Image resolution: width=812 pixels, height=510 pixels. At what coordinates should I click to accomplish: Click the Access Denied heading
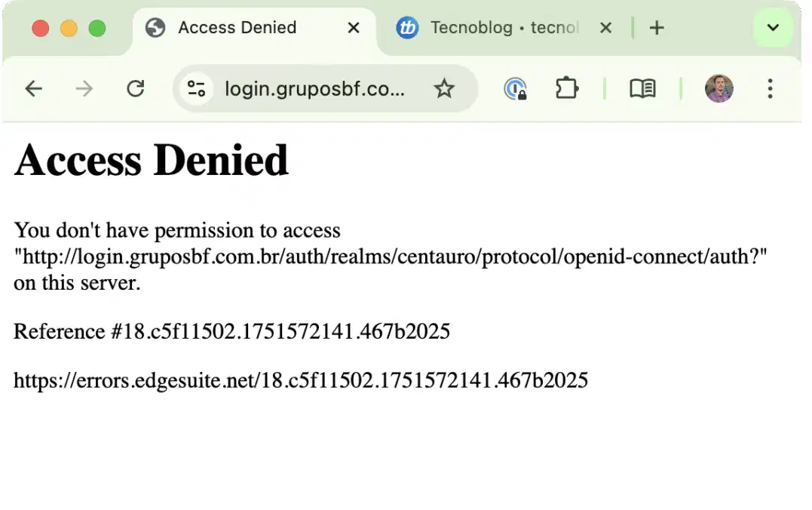(x=152, y=160)
